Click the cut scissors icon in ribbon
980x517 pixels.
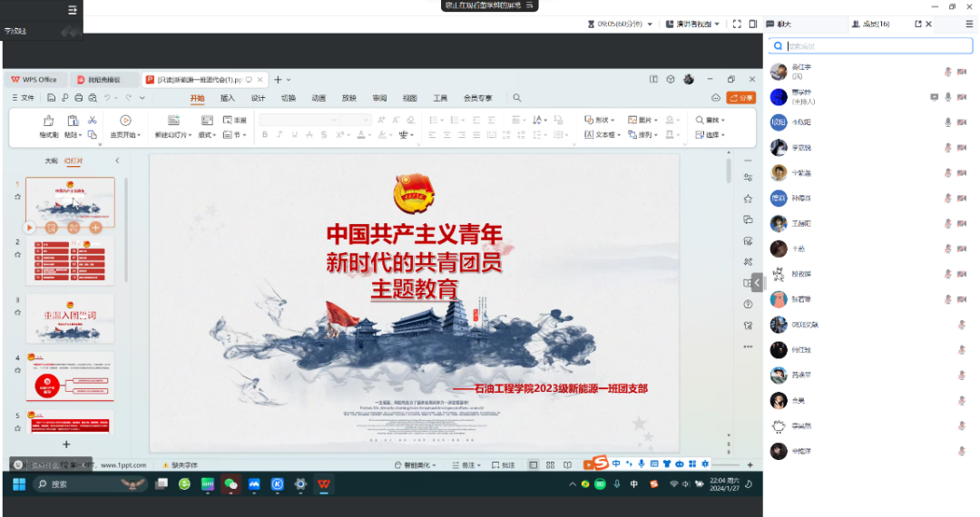point(92,120)
